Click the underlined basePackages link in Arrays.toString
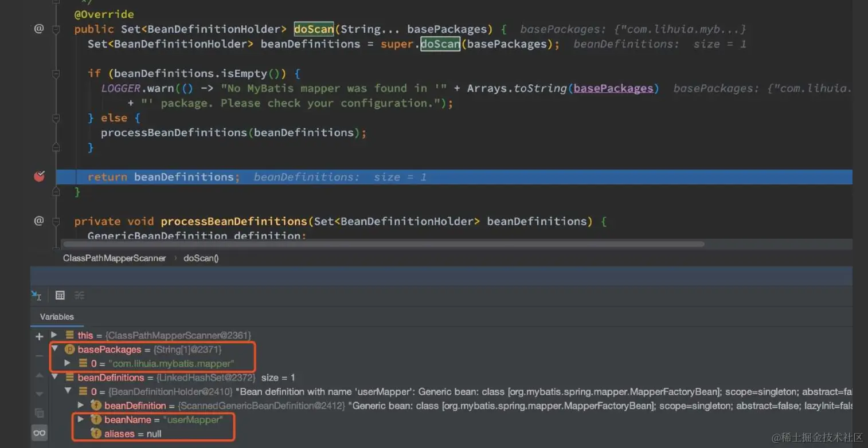Screen dimensions: 868x448 [x=613, y=88]
